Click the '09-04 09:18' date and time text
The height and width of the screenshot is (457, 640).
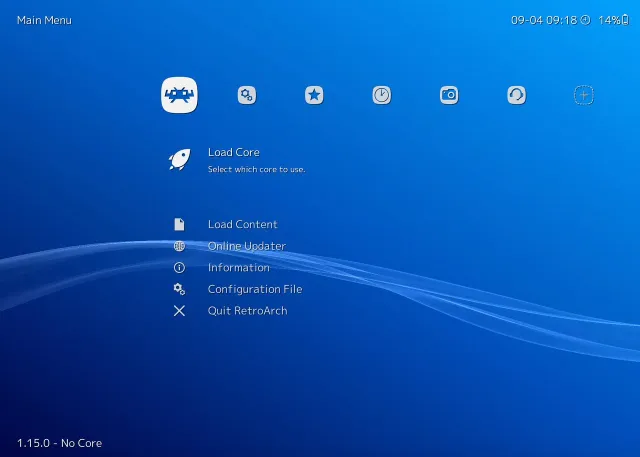(544, 20)
